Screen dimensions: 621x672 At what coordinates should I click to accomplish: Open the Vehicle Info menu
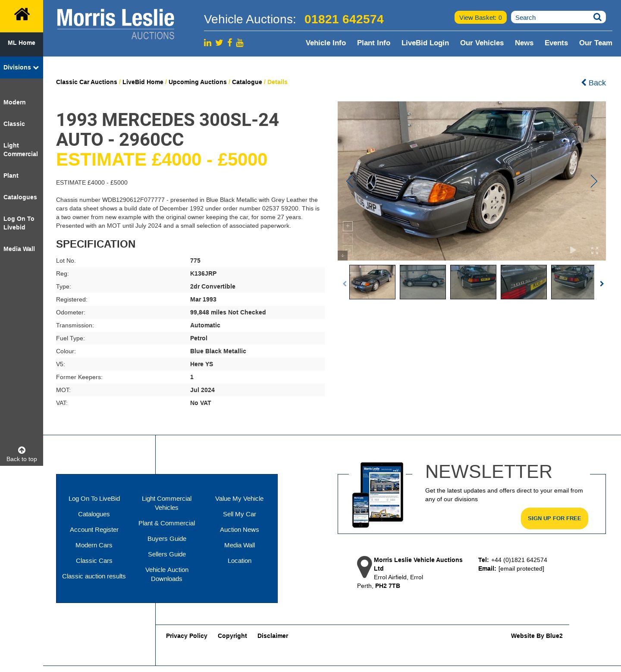[x=326, y=43]
